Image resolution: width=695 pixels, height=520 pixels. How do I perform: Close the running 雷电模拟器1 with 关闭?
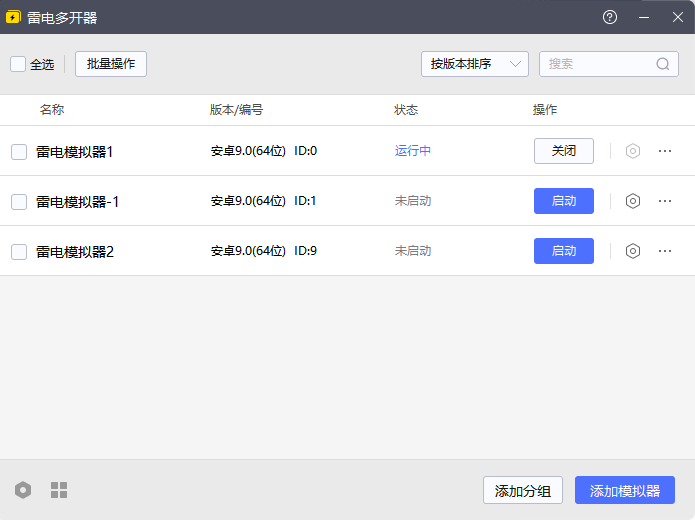tap(564, 151)
